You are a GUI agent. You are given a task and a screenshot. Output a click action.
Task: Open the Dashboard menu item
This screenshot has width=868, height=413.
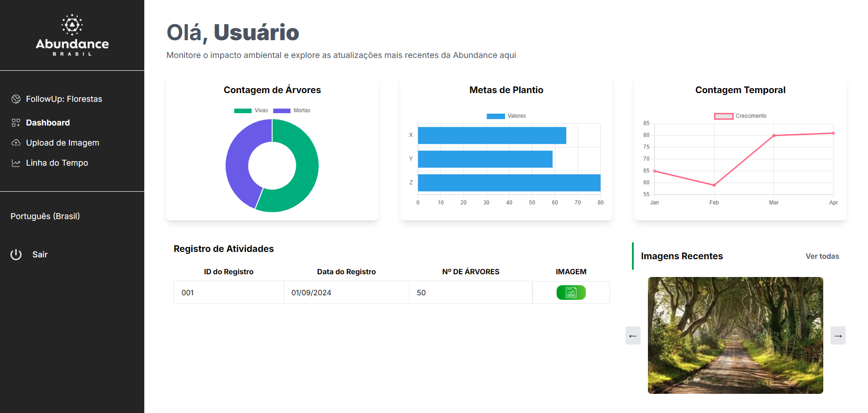48,123
